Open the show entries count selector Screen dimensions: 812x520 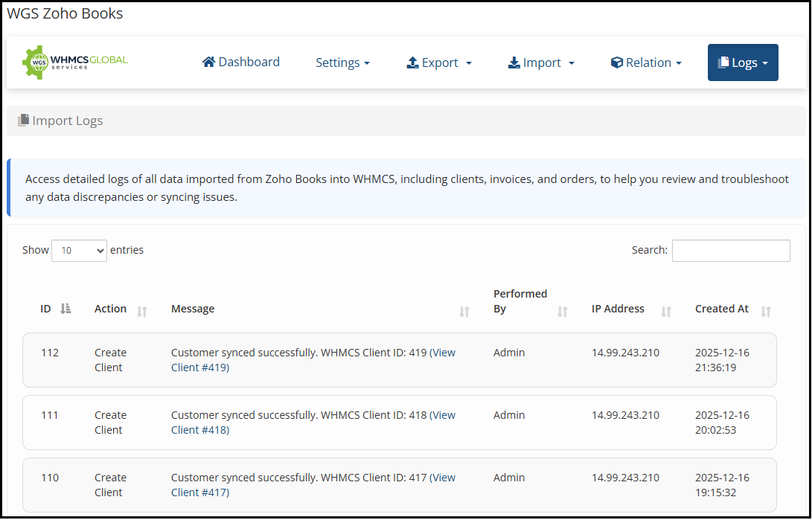click(x=79, y=251)
